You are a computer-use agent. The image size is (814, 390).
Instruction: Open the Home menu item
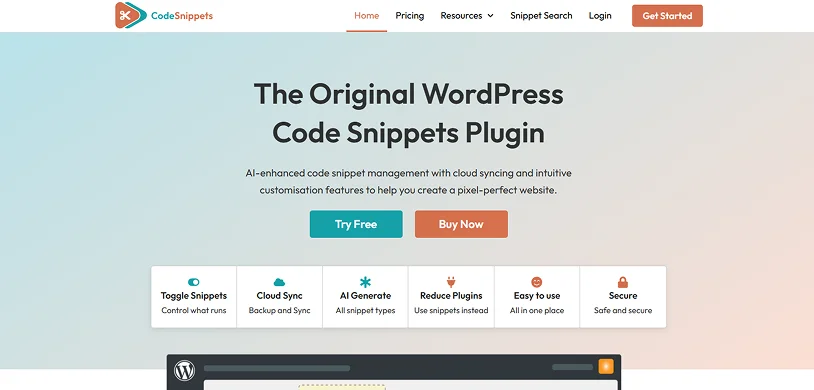click(367, 16)
